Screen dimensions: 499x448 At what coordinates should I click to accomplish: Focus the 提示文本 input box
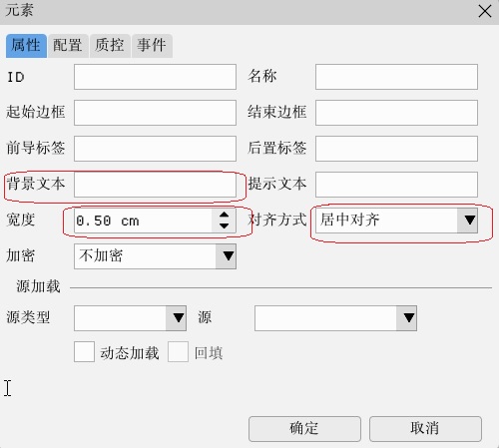tap(396, 185)
